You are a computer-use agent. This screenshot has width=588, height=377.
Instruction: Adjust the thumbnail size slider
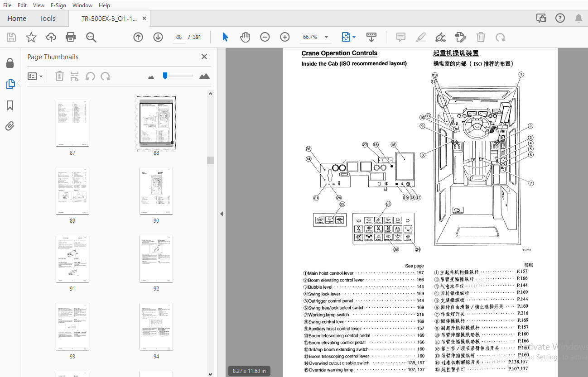tap(165, 76)
